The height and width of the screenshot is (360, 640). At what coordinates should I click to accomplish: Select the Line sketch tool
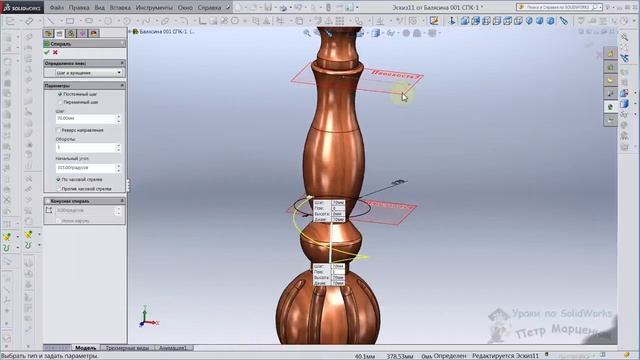click(51, 21)
